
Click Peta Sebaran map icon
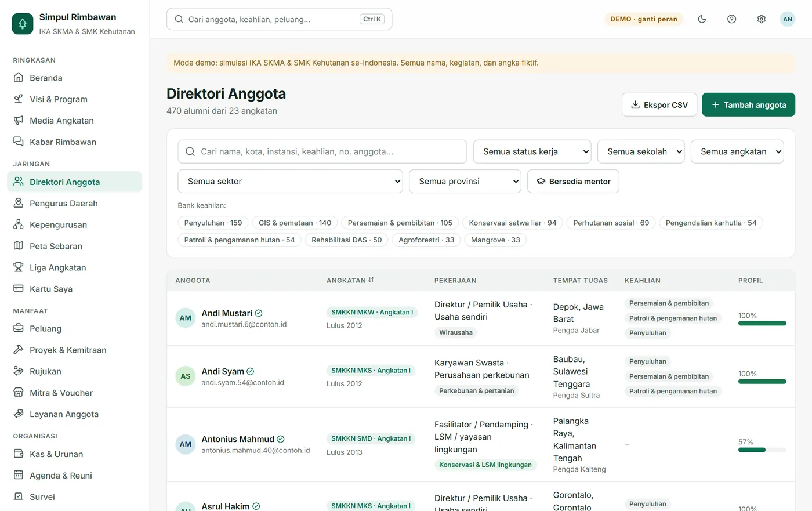(x=19, y=246)
